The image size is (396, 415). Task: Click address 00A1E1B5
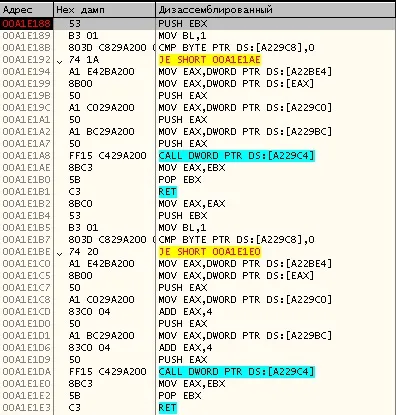click(26, 228)
